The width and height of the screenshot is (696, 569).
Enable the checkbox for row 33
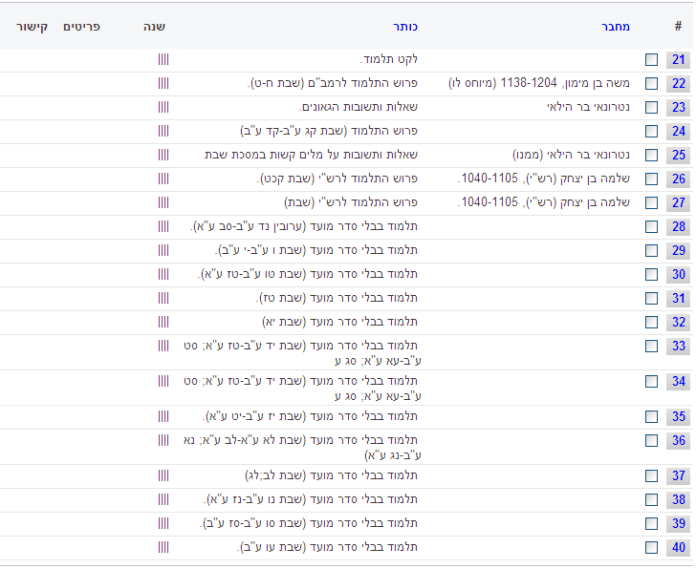[x=651, y=346]
